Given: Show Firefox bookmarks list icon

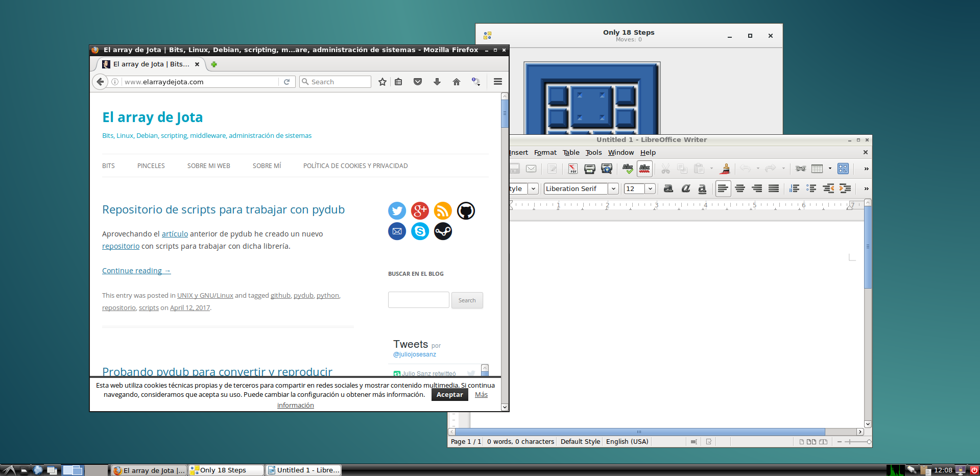Looking at the screenshot, I should click(x=398, y=82).
